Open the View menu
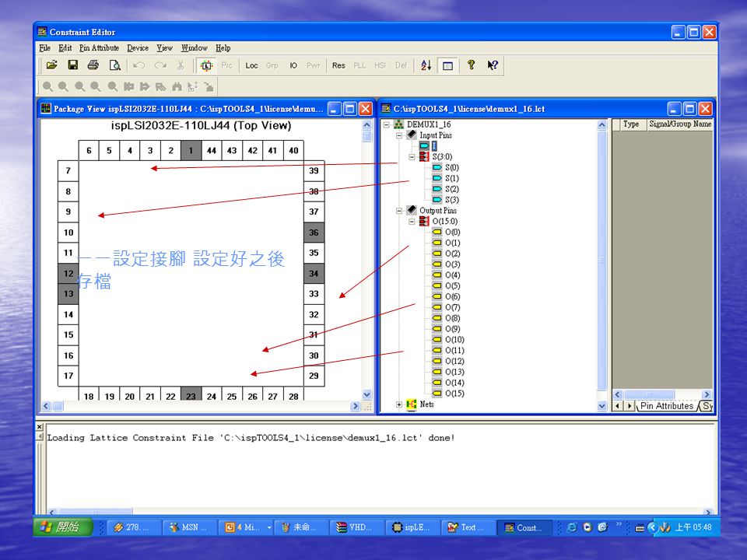 (164, 47)
